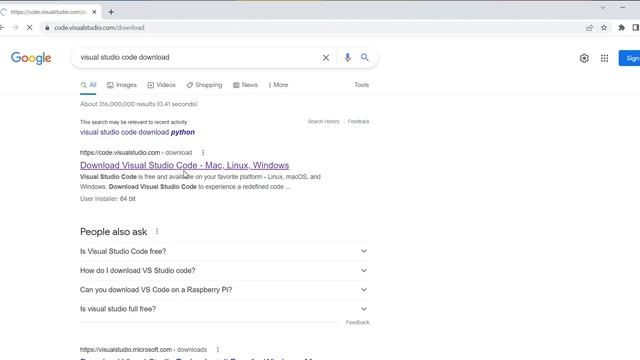The image size is (640, 360).
Task: Share this page from the address bar
Action: [x=589, y=28]
